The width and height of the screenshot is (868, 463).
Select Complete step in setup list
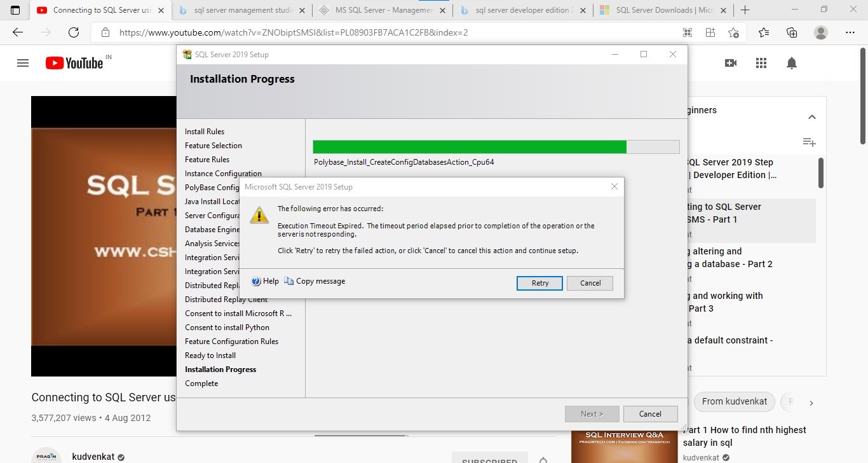201,384
